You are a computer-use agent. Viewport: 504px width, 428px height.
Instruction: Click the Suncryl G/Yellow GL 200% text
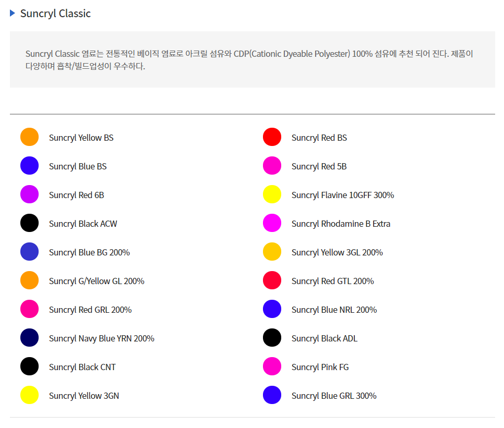coord(97,281)
